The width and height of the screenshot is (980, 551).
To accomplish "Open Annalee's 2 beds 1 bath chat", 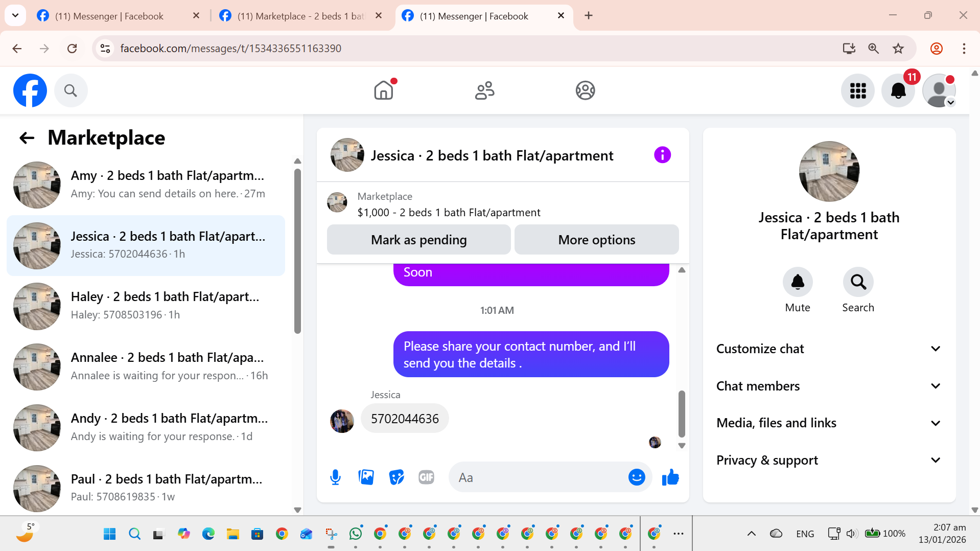I will (x=146, y=367).
